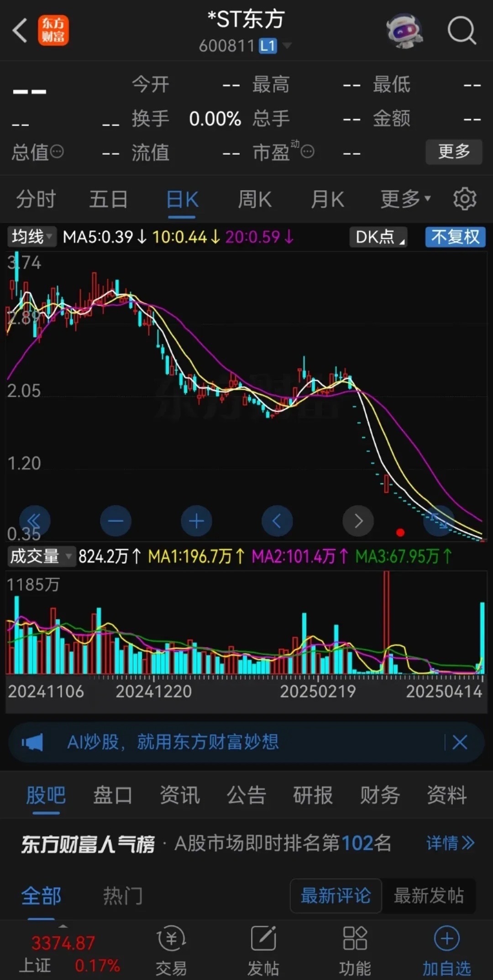Open the 盘口 tab
Viewport: 493px width, 980px height.
click(x=113, y=795)
